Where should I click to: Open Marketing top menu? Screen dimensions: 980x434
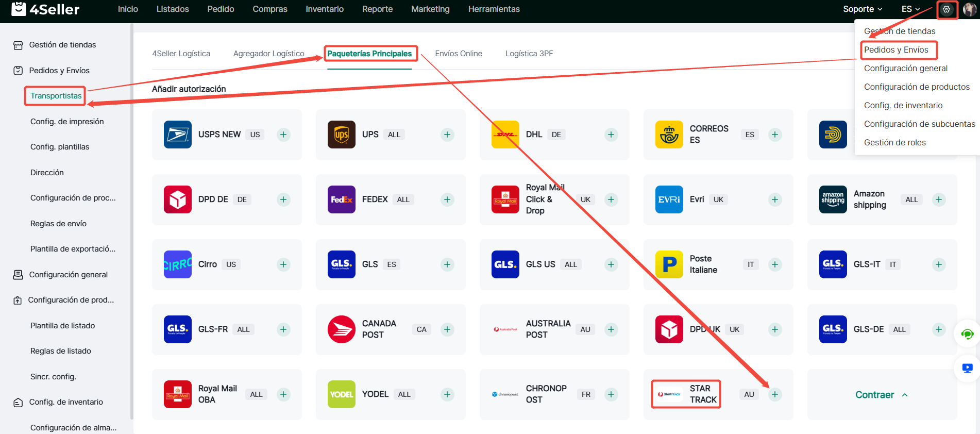pyautogui.click(x=430, y=9)
